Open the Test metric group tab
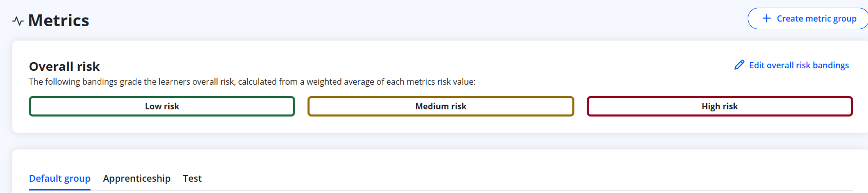 (192, 179)
